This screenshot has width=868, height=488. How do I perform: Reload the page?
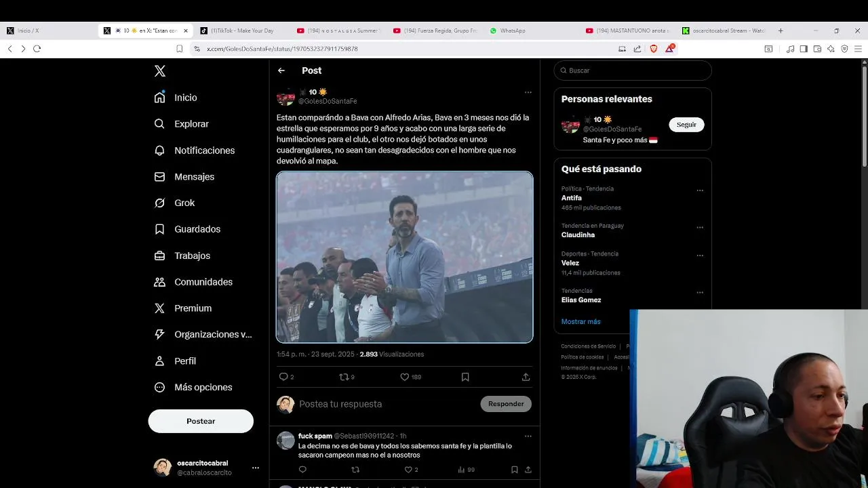[x=37, y=49]
